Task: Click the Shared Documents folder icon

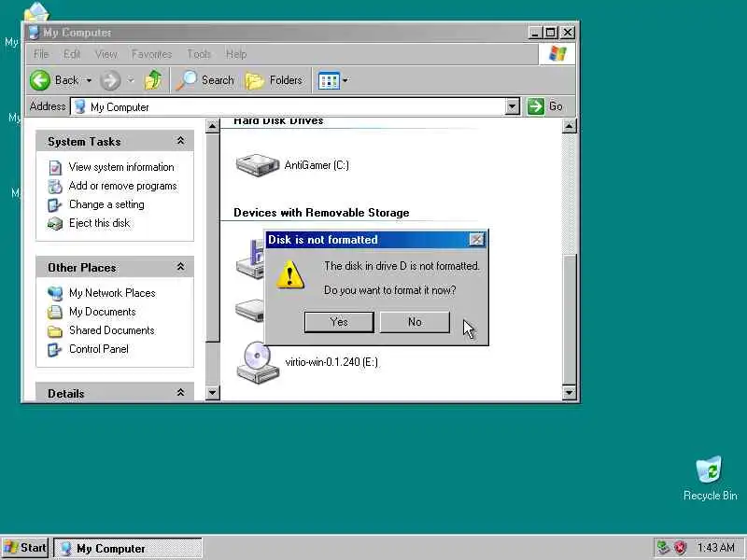Action: click(x=55, y=331)
